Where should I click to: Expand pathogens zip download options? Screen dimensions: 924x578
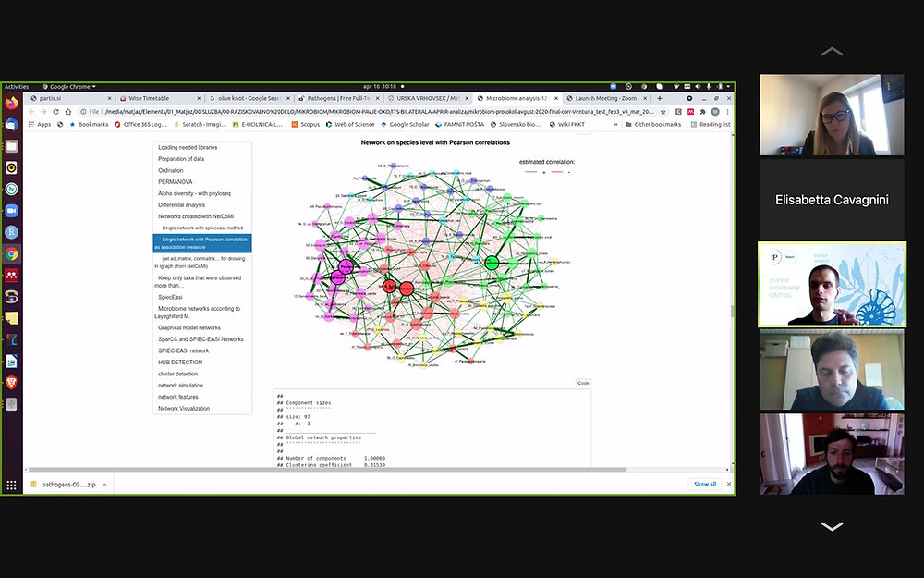tap(104, 485)
